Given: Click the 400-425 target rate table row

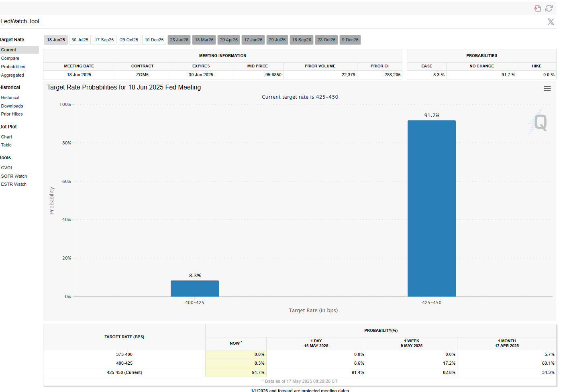Looking at the screenshot, I should coord(300,363).
